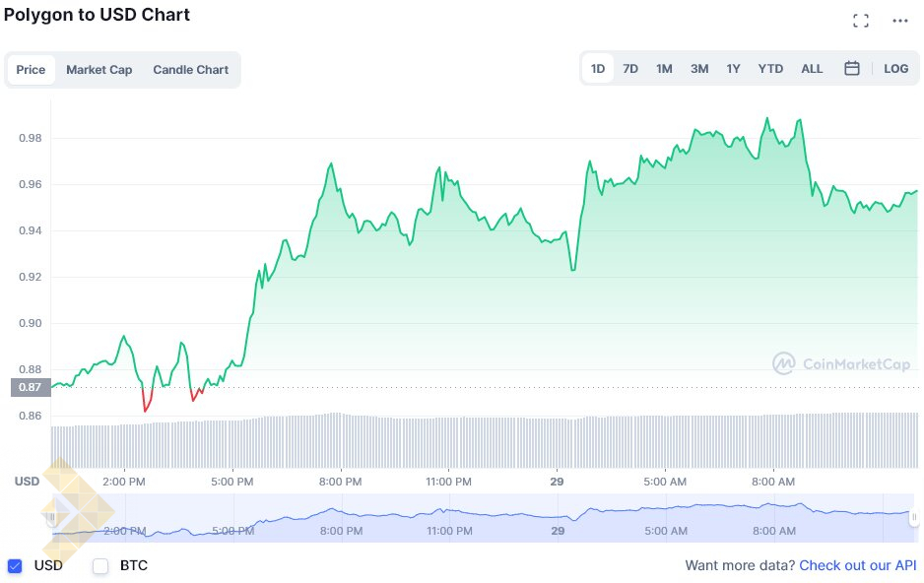Choose the 3M time range
Screen dimensions: 924x583
click(699, 69)
